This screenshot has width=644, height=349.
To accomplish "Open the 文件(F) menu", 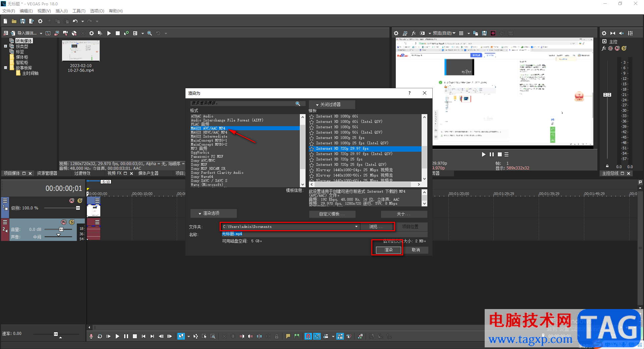I will tap(9, 11).
